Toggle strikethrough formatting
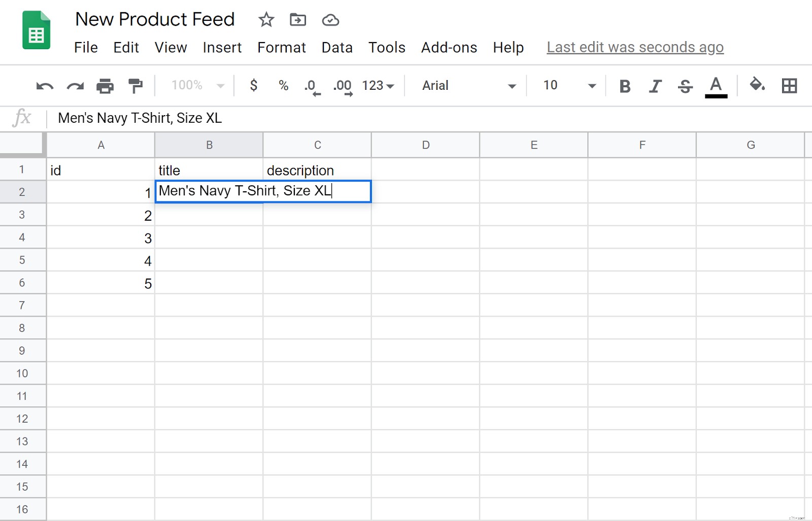Image resolution: width=812 pixels, height=521 pixels. pos(685,86)
